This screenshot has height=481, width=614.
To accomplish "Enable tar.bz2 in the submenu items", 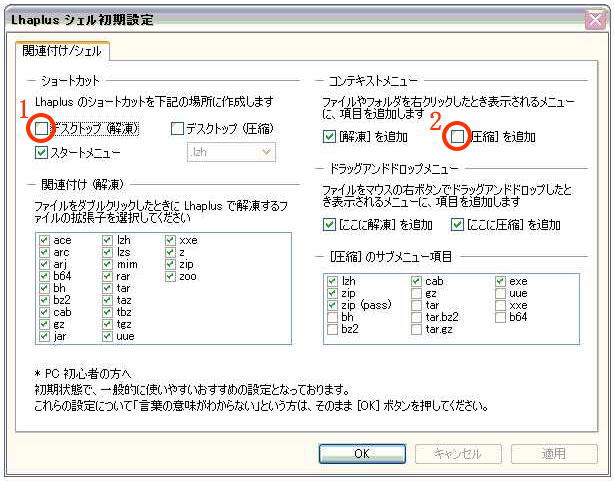I will click(416, 317).
